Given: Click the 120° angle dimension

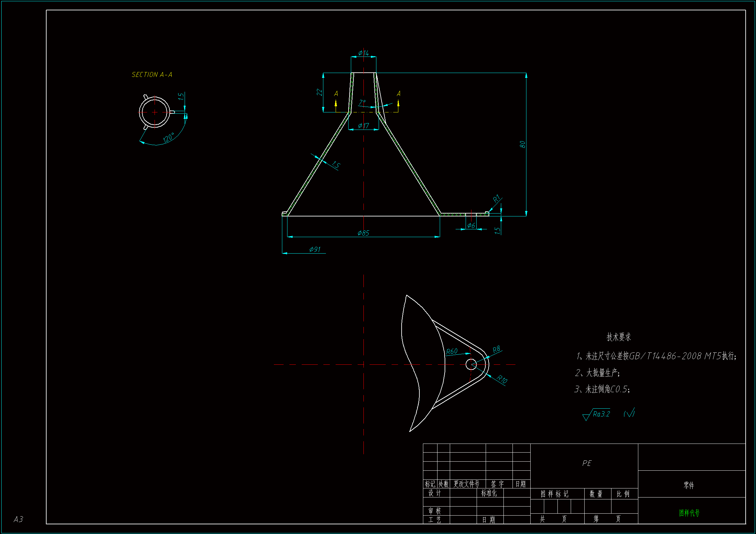Looking at the screenshot, I should click(x=168, y=138).
